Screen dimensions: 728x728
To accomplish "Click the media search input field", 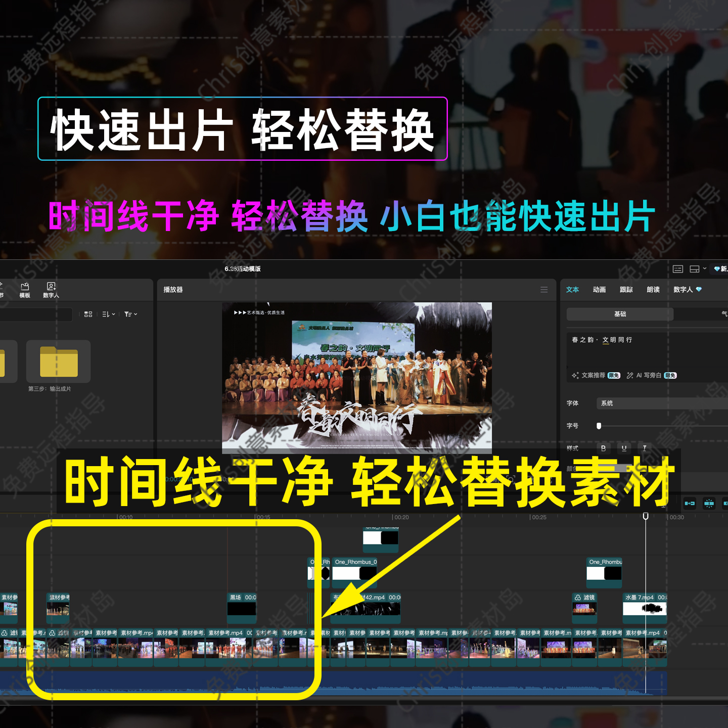I will [35, 314].
